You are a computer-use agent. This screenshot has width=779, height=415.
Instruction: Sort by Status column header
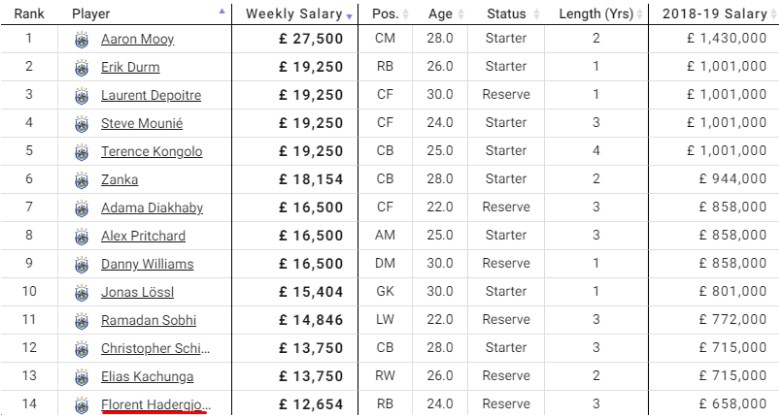tap(506, 14)
